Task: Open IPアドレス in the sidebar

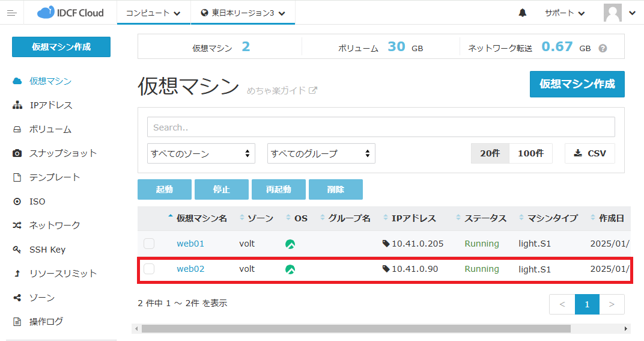Action: tap(50, 105)
